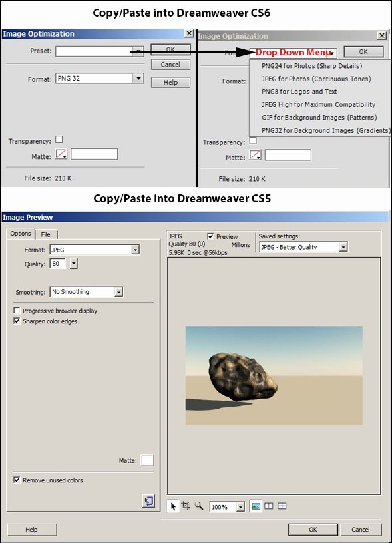Viewport: 392px width, 543px height.
Task: Click OK in right Image Optimization dialog
Action: coord(363,52)
